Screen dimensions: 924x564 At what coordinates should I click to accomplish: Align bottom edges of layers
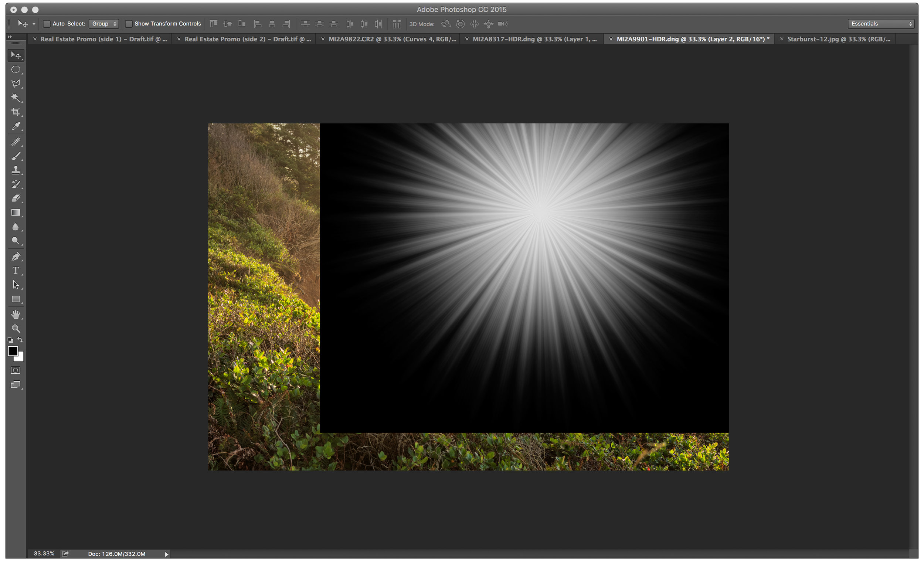click(x=242, y=24)
